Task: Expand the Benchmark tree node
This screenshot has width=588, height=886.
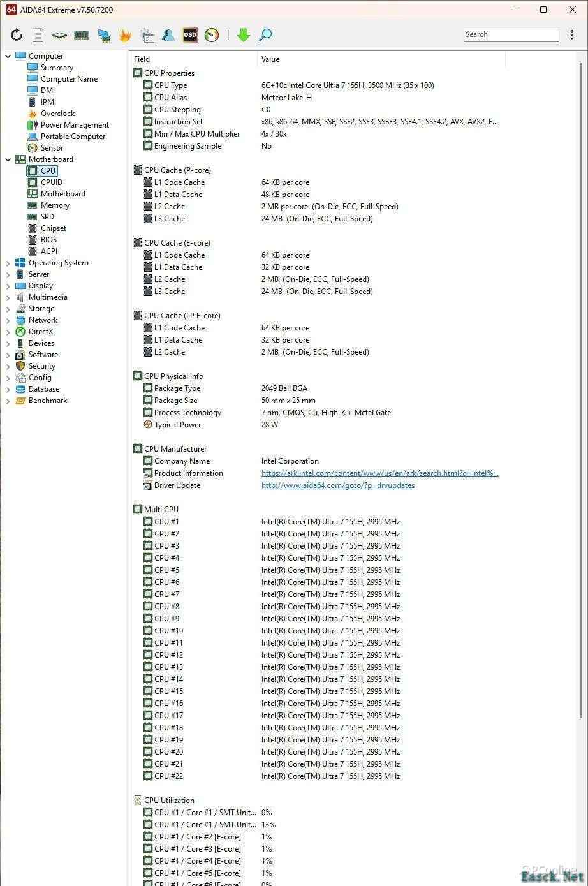Action: [8, 401]
